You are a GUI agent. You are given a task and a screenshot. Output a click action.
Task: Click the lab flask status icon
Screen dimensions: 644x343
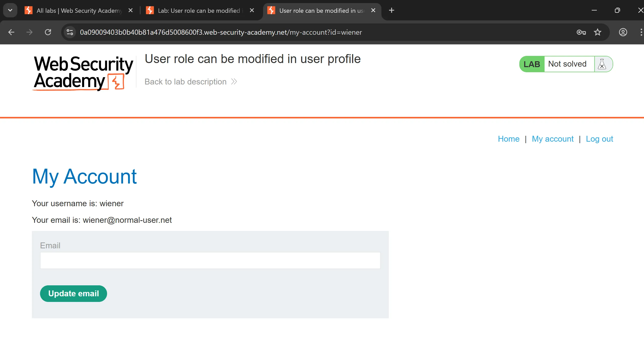click(x=602, y=64)
